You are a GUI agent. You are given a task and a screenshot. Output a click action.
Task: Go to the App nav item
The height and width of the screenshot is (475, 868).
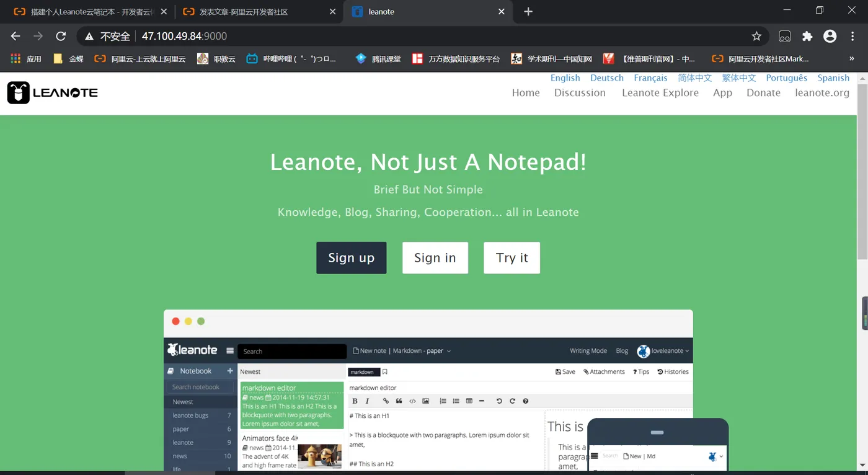click(x=722, y=93)
